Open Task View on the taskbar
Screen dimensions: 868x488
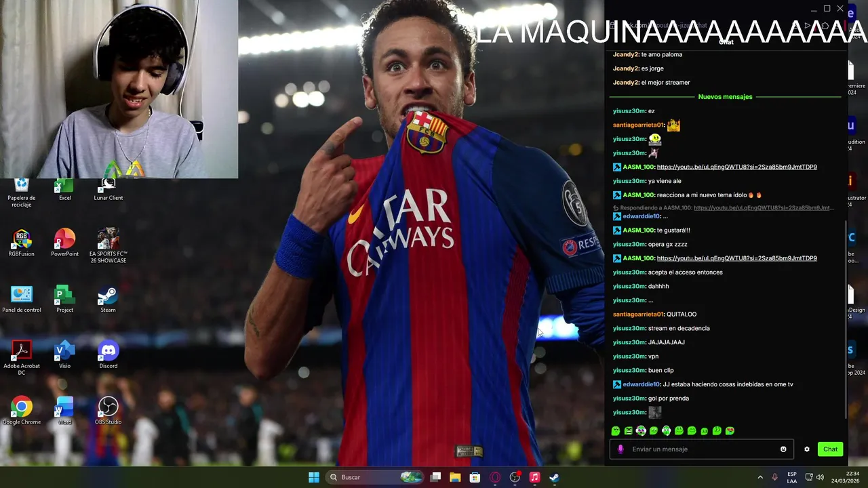pyautogui.click(x=436, y=477)
